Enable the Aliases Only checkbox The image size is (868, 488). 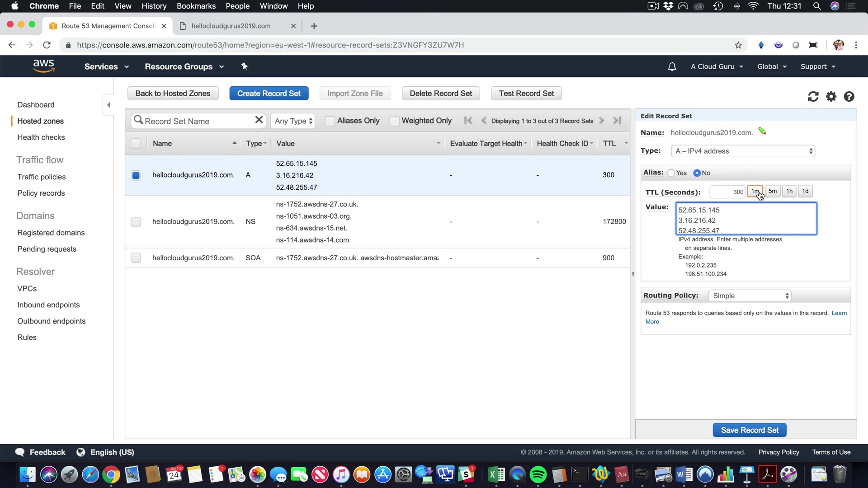330,121
